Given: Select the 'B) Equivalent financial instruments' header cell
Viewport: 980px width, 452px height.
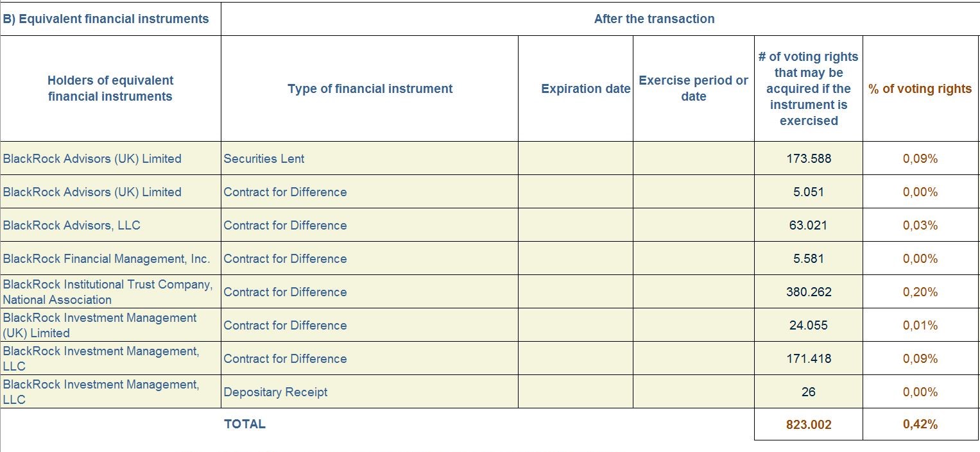Looking at the screenshot, I should tap(110, 19).
